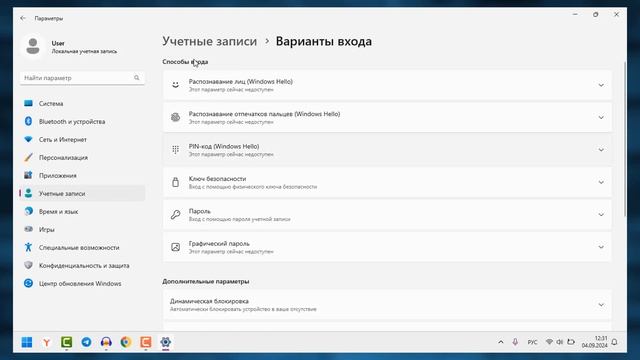
Task: Click the 'Способы входа' heading
Action: click(x=185, y=62)
